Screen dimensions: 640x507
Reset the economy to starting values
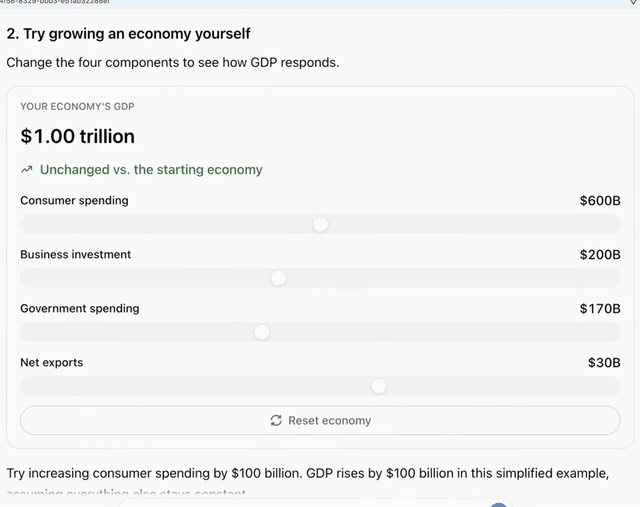click(x=320, y=420)
